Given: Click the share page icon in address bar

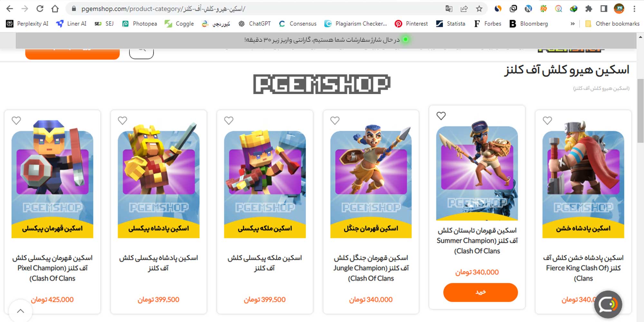Looking at the screenshot, I should click(464, 9).
